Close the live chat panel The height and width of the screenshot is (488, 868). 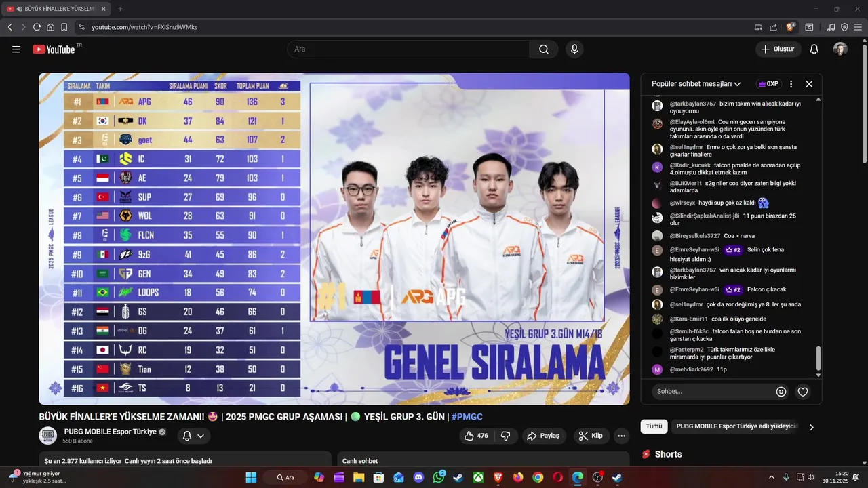(x=809, y=84)
